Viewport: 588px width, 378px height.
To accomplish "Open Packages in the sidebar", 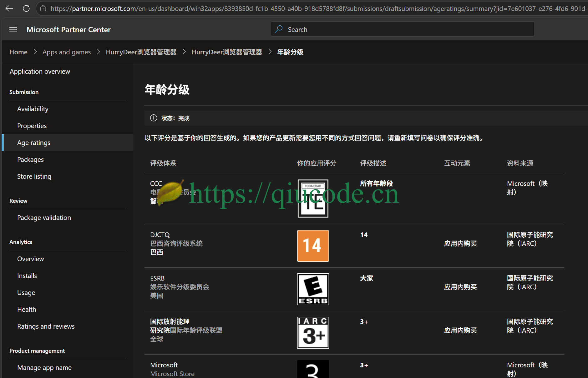I will 30,159.
